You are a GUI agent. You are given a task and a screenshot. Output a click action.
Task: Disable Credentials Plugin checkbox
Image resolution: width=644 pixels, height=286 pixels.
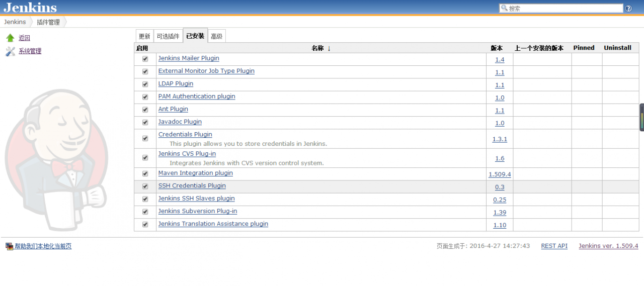coord(145,138)
